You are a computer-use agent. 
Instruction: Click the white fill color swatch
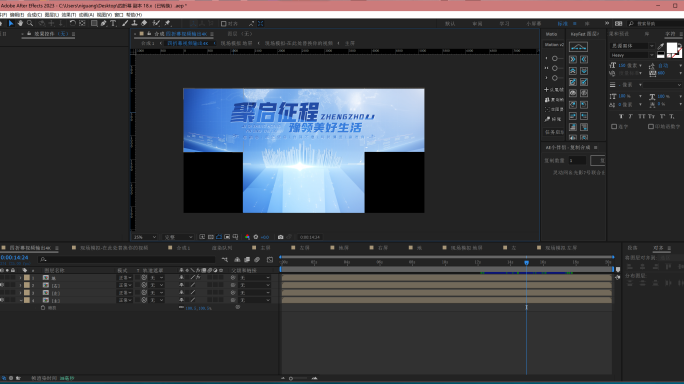click(x=672, y=48)
